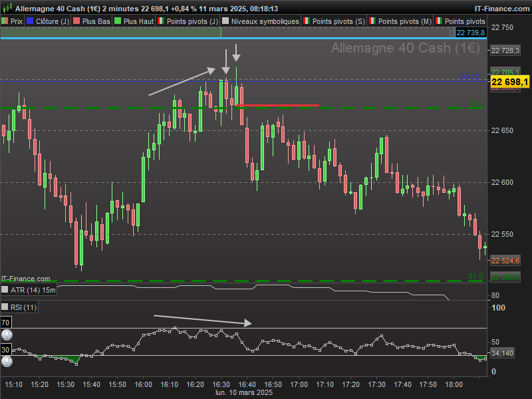Click the Prix color swatch
Image resolution: width=532 pixels, height=399 pixels.
point(5,21)
